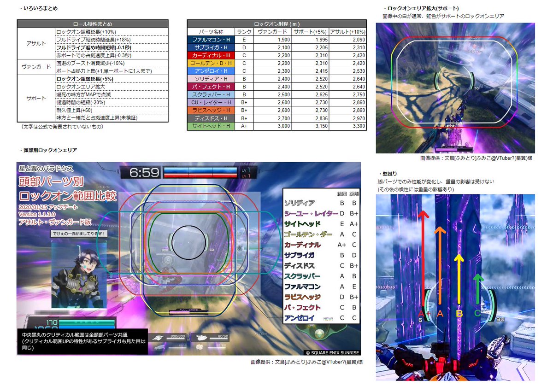Select pink 'ソリディア・H' part cell

click(211, 79)
